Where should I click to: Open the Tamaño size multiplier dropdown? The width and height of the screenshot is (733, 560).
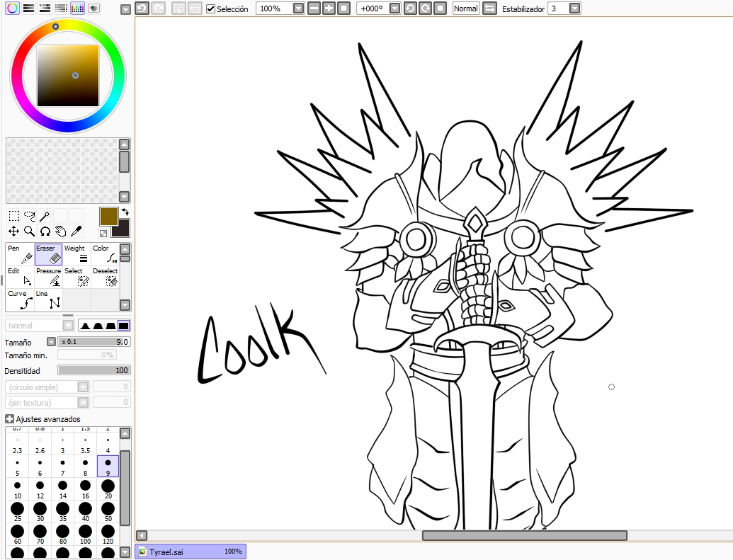52,342
